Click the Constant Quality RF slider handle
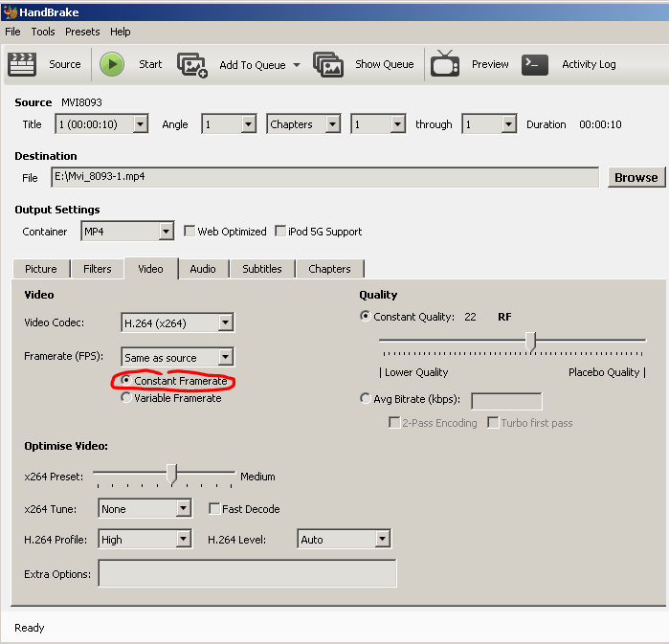 tap(530, 342)
